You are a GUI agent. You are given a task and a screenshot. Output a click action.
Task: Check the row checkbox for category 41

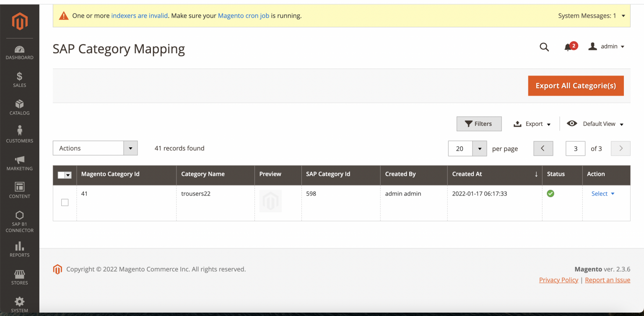coord(65,202)
